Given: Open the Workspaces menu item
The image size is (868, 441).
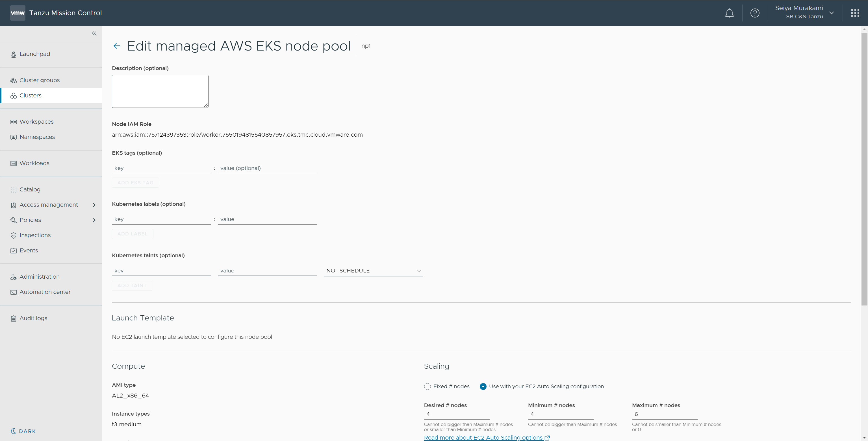Looking at the screenshot, I should [36, 122].
